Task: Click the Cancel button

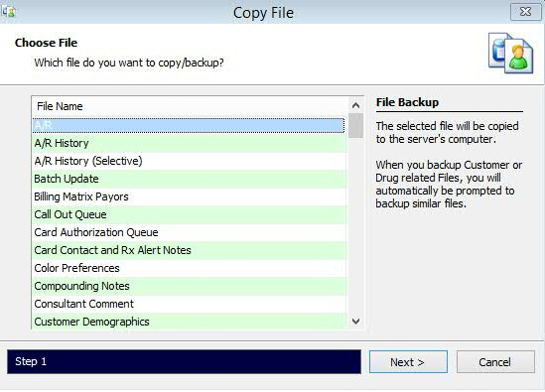Action: coord(495,362)
